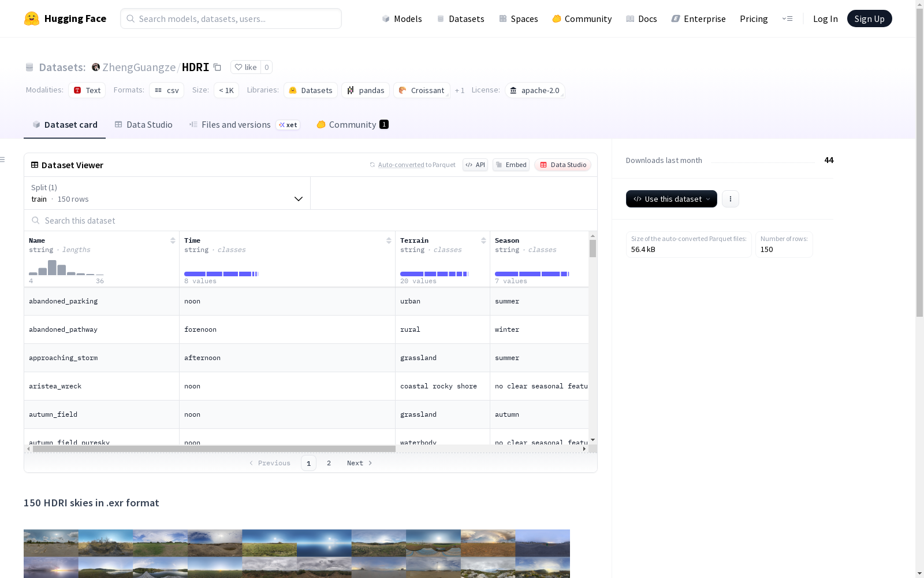Click the Text modality tag
Screen dimensions: 924x578
[87, 90]
